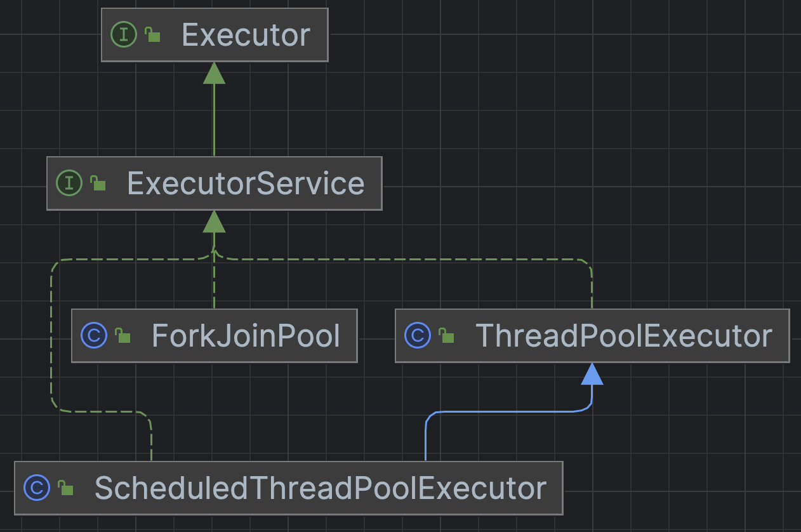This screenshot has height=532, width=801.
Task: Click the "ForkJoinPool" label text
Action: pyautogui.click(x=246, y=336)
